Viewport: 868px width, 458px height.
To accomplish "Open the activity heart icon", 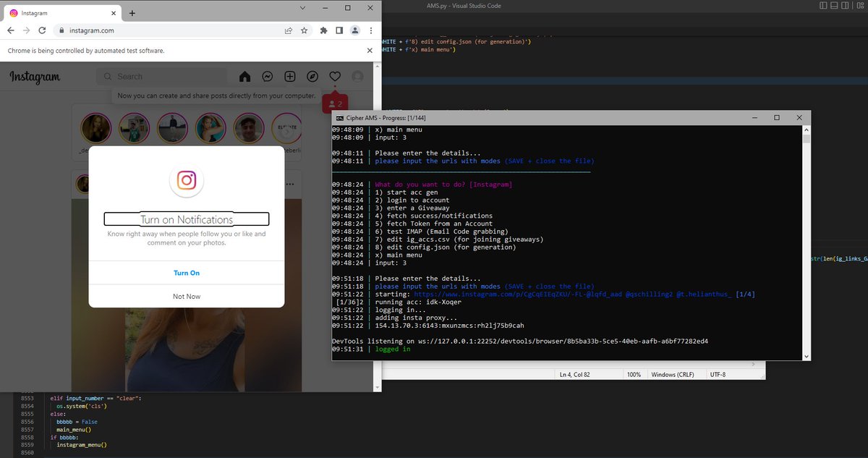I will click(335, 77).
